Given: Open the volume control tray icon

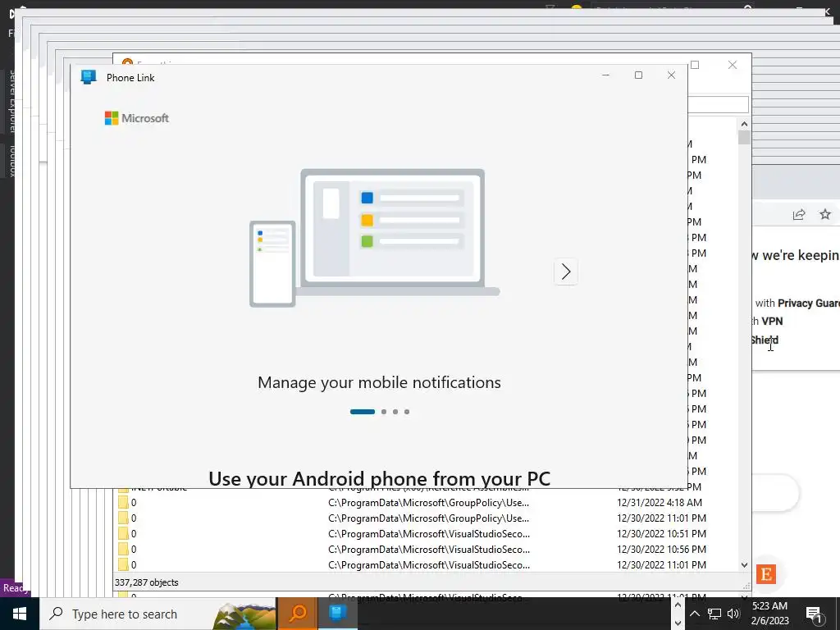Looking at the screenshot, I should pyautogui.click(x=733, y=614).
